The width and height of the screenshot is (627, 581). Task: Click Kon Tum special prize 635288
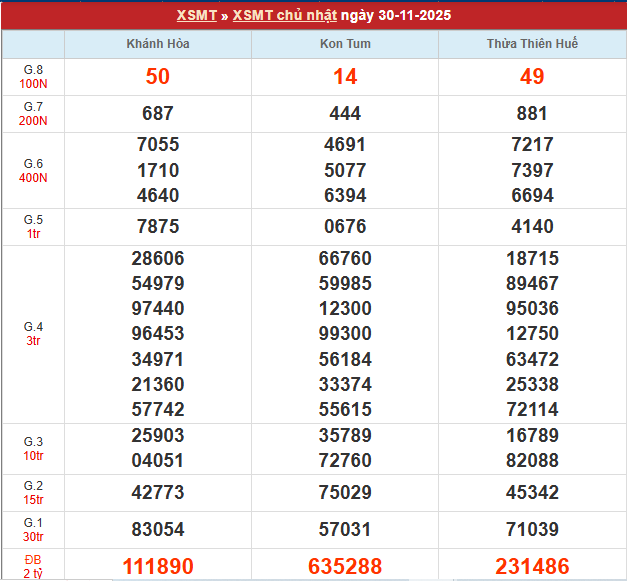click(345, 567)
